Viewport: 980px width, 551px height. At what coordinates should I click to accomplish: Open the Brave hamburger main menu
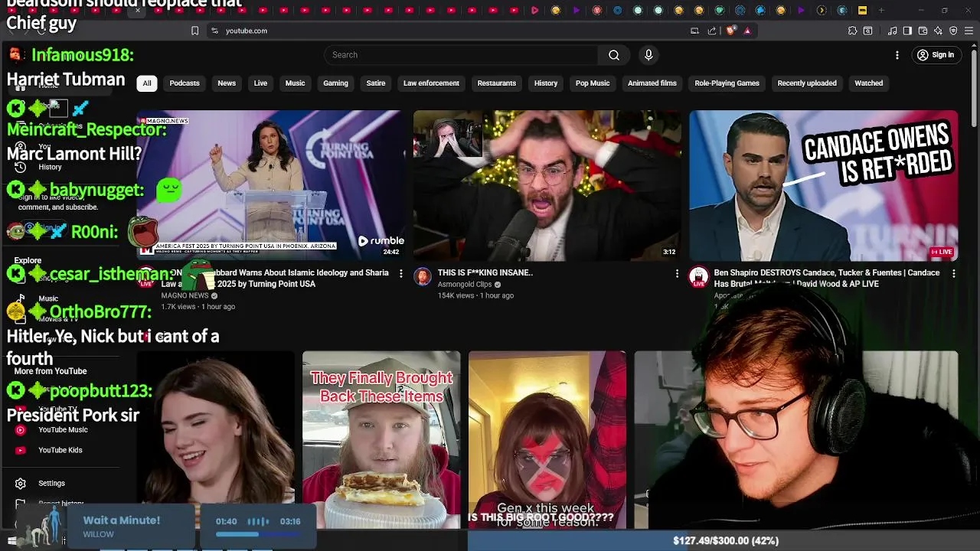coord(969,31)
